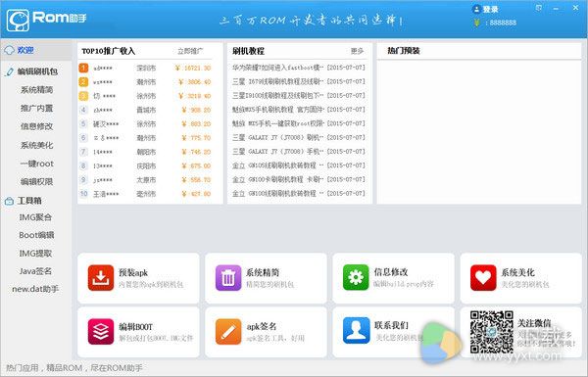Select 欢迎 in the sidebar

(25, 50)
